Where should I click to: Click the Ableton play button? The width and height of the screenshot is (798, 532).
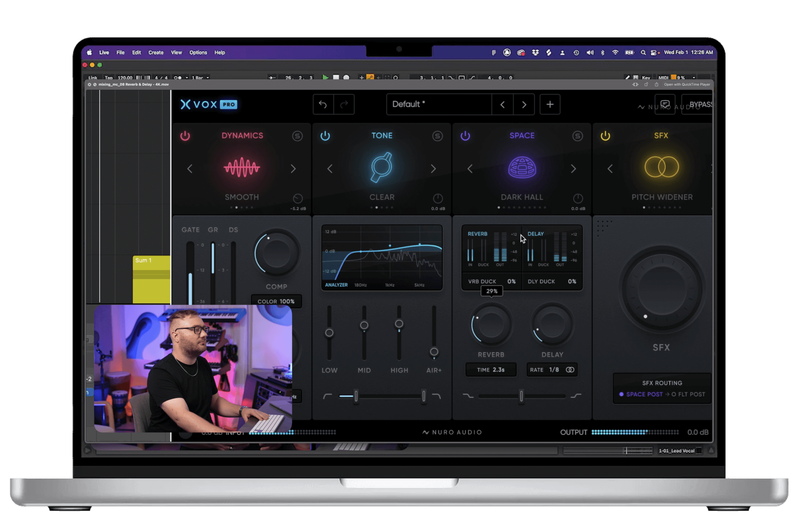(325, 77)
